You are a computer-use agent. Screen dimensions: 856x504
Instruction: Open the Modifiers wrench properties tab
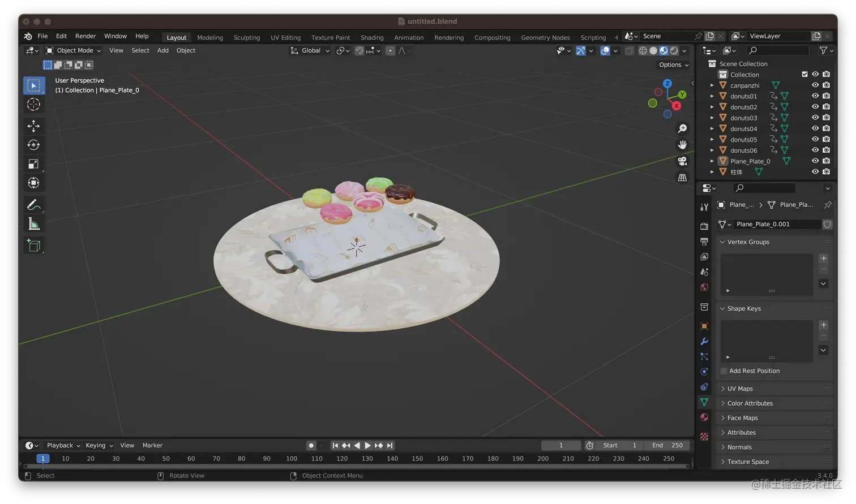[x=704, y=341]
